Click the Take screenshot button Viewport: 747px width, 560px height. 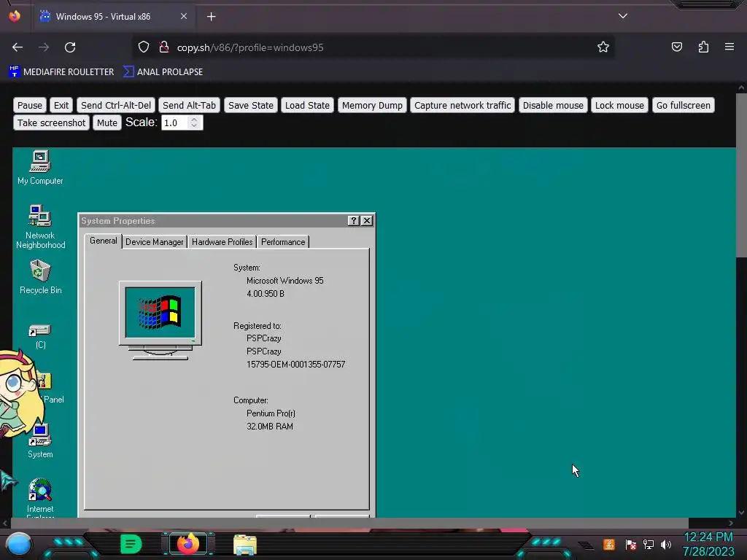coord(52,122)
